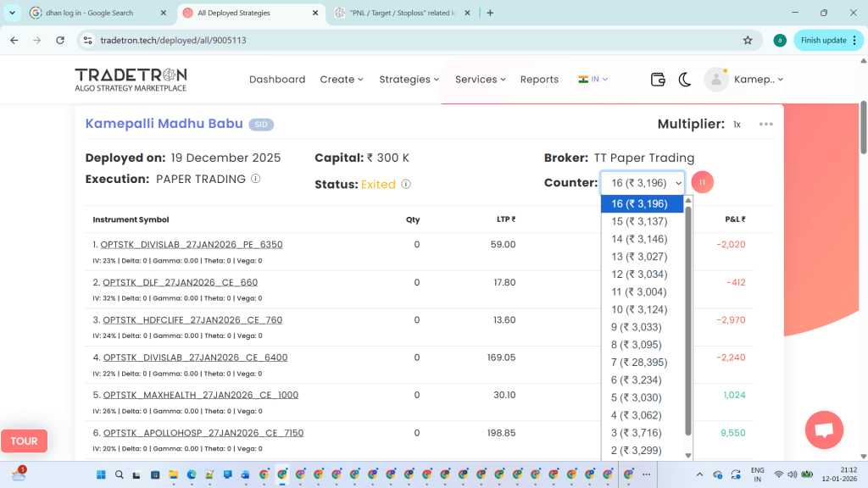Click the pause button beside Counter
The height and width of the screenshot is (488, 868).
click(702, 182)
